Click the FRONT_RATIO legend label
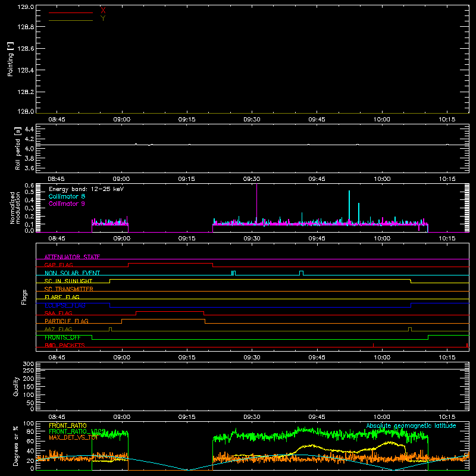The height and width of the screenshot is (476, 476). click(68, 425)
